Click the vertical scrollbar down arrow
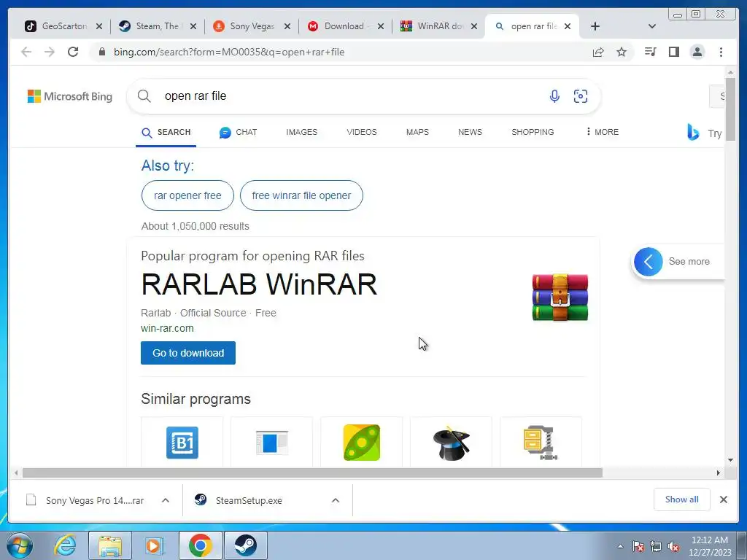Screen dimensions: 747x560 [730, 460]
